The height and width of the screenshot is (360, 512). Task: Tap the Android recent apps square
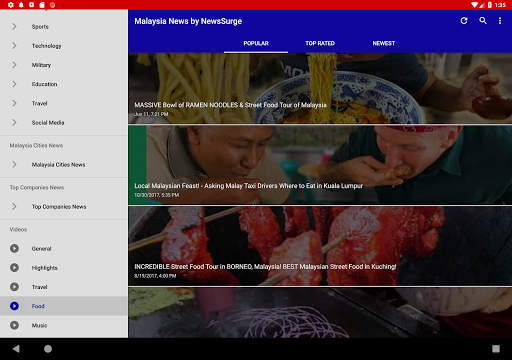(496, 349)
